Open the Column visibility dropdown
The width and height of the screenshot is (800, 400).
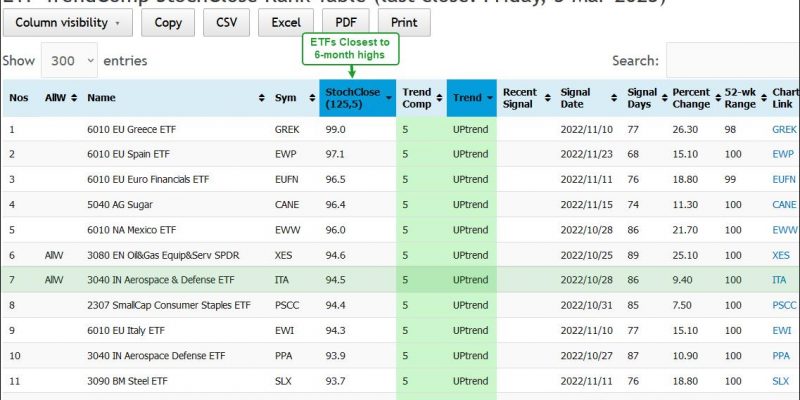tap(68, 22)
